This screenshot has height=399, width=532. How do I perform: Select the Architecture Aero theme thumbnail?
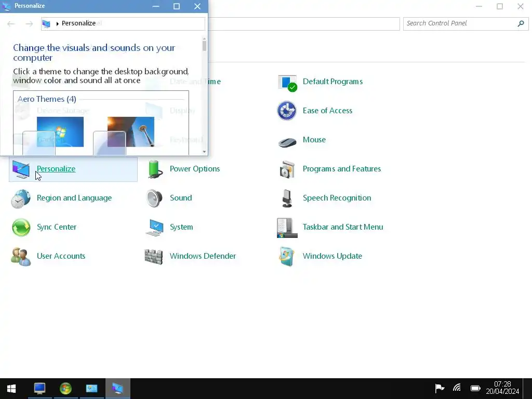pos(130,132)
